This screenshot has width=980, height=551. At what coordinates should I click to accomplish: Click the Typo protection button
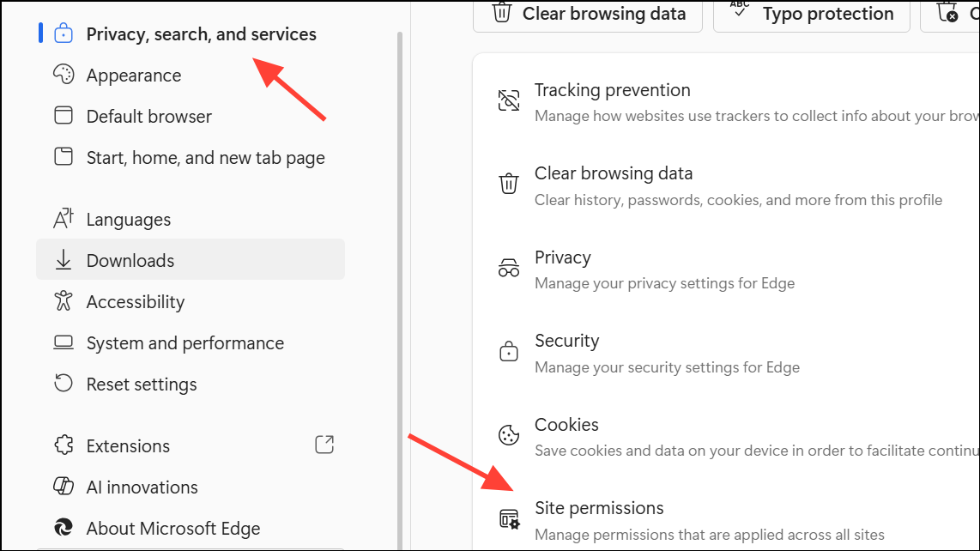coord(811,14)
